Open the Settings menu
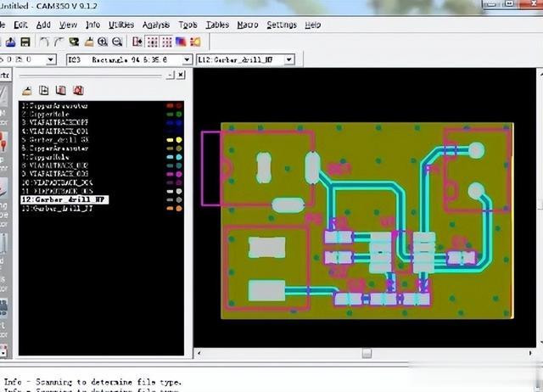 [282, 25]
